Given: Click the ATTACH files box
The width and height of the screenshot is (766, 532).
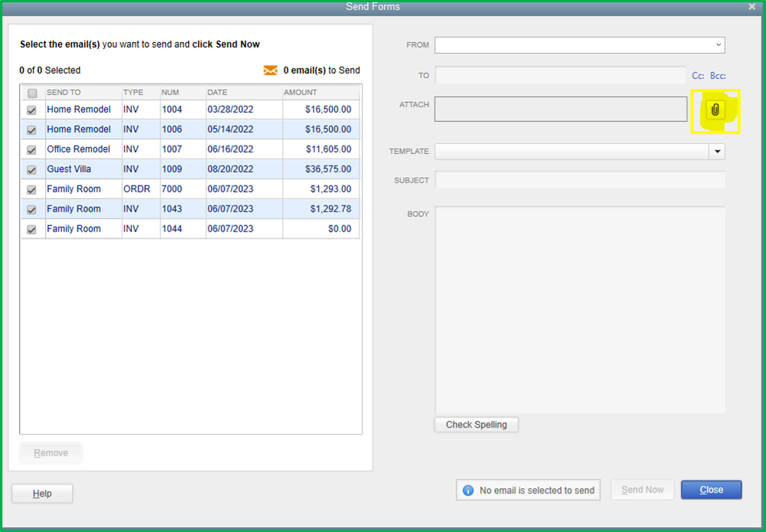Looking at the screenshot, I should pyautogui.click(x=561, y=109).
